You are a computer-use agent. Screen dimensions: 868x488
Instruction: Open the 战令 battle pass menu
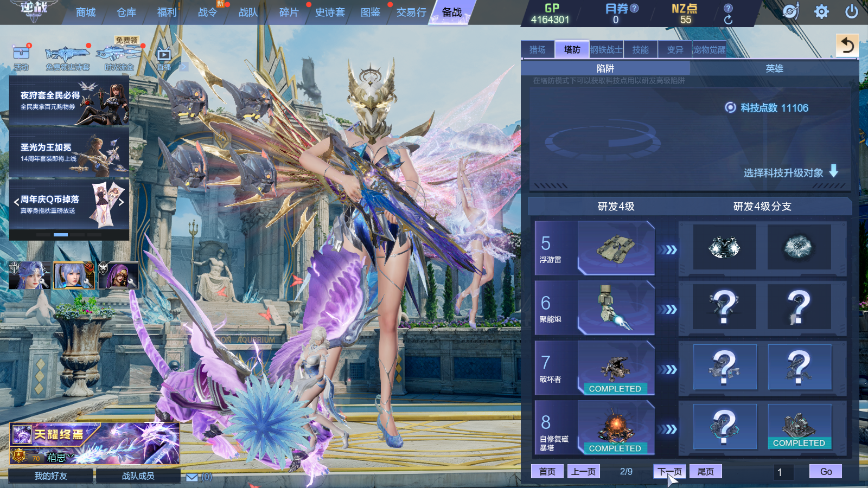point(208,12)
